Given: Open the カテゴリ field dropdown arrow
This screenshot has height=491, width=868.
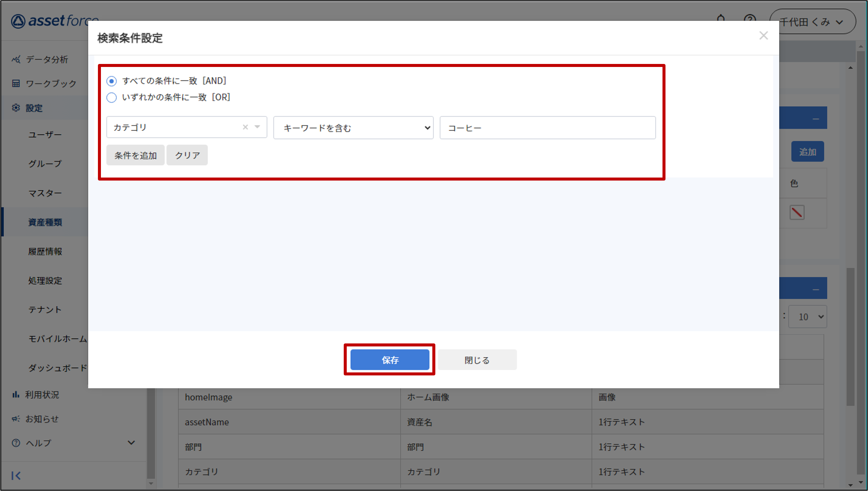Looking at the screenshot, I should 257,127.
